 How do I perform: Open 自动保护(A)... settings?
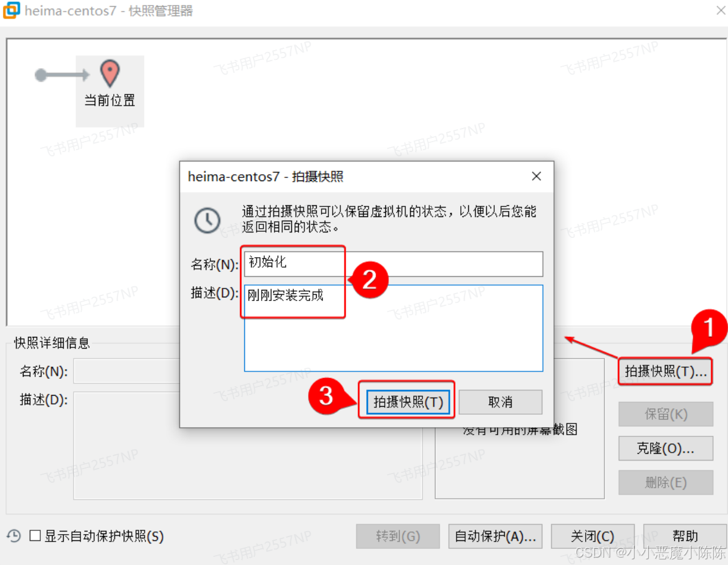click(x=495, y=536)
